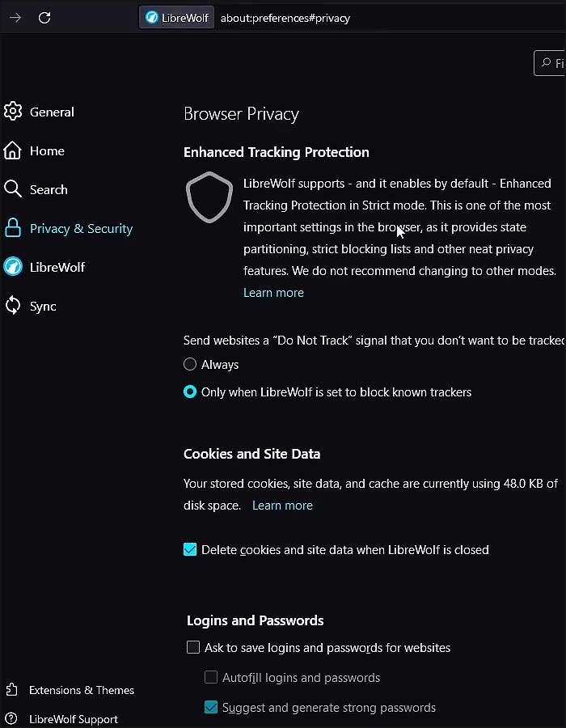Click the Find in settings search box
The width and height of the screenshot is (566, 728).
(x=550, y=62)
